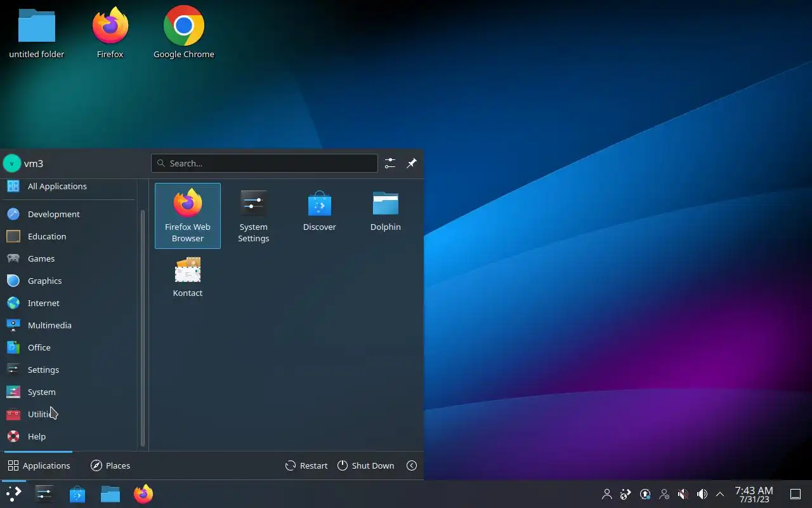Open the Games category
This screenshot has width=812, height=508.
(69, 258)
